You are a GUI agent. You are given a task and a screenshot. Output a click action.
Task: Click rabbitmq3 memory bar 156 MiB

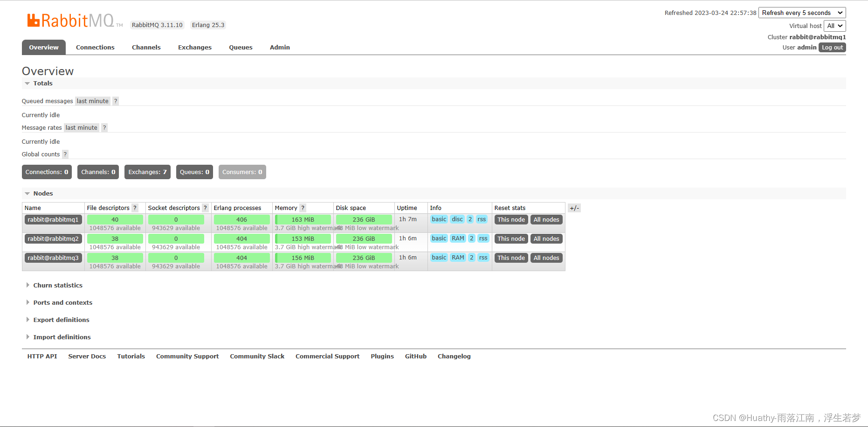[x=303, y=258]
